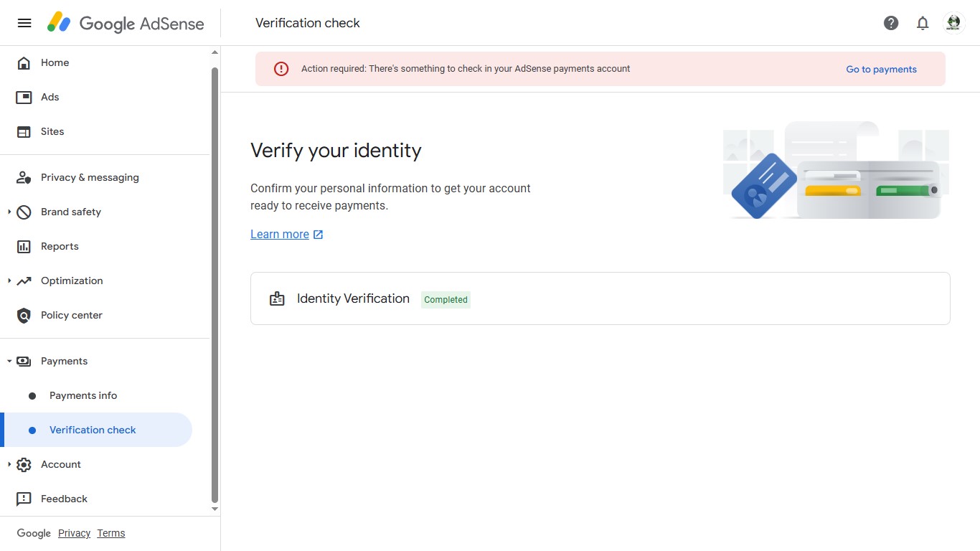Click the Verification check bullet dot
The image size is (980, 551).
tap(32, 430)
